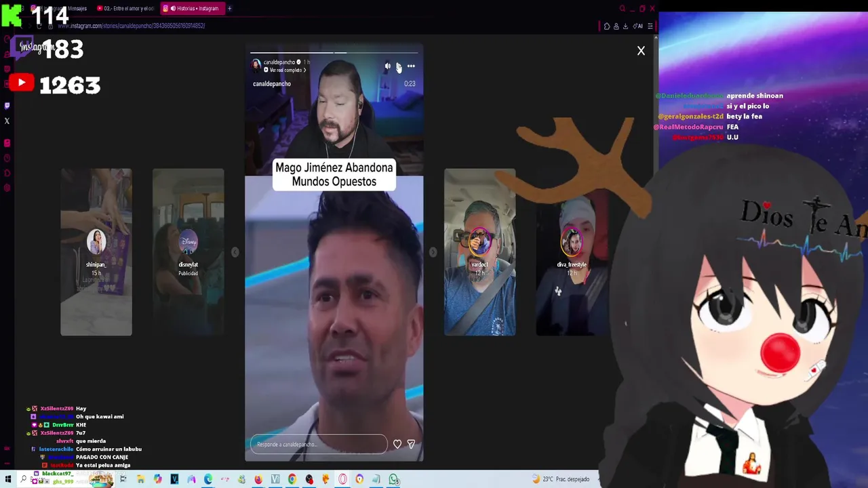Screen dimensions: 868x488
Task: Share the story with the paper-plane icon
Action: 411,444
